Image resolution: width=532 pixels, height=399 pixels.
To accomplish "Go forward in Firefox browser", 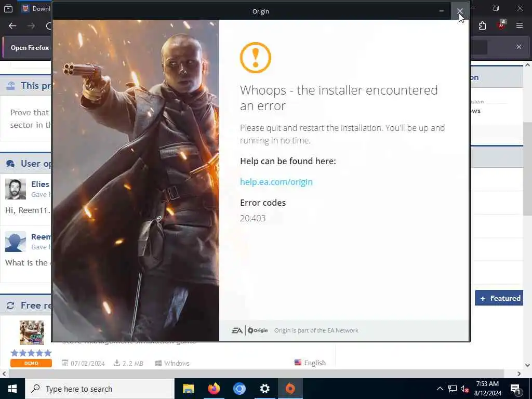I will pos(31,26).
